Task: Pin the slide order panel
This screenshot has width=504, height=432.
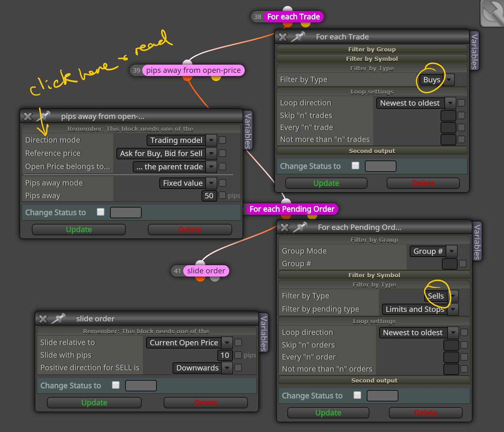Action: 58,319
